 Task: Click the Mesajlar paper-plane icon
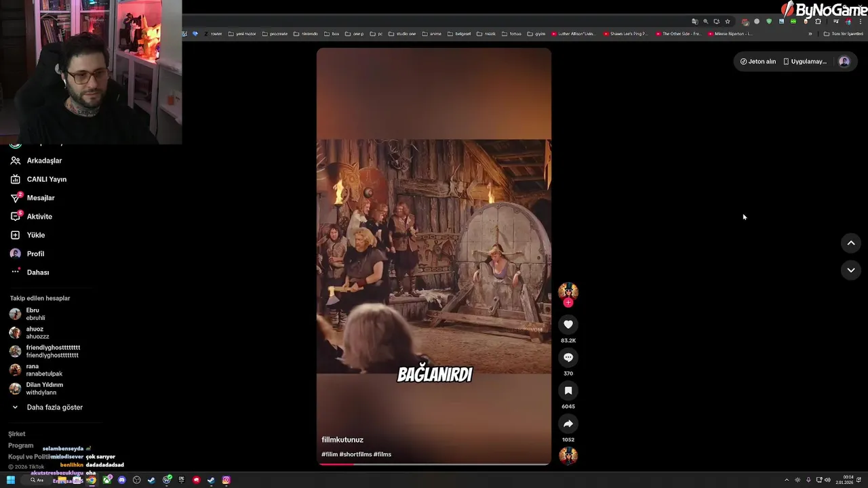point(15,198)
